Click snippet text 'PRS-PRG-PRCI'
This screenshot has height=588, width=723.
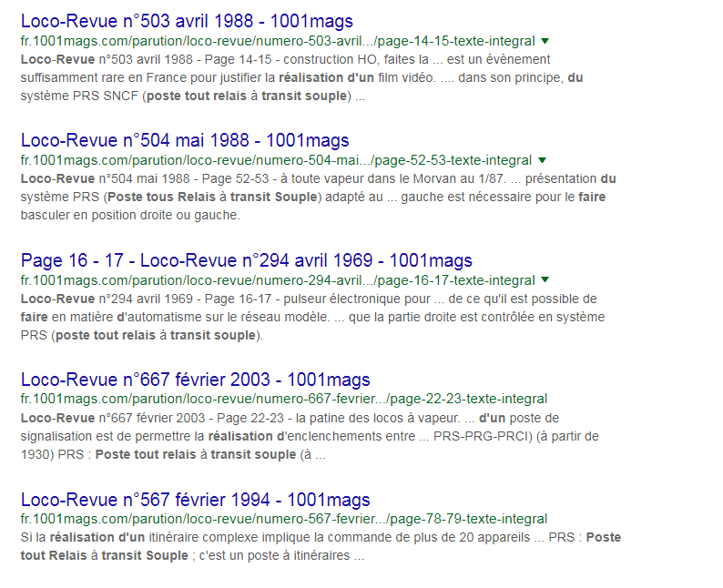[x=481, y=436]
